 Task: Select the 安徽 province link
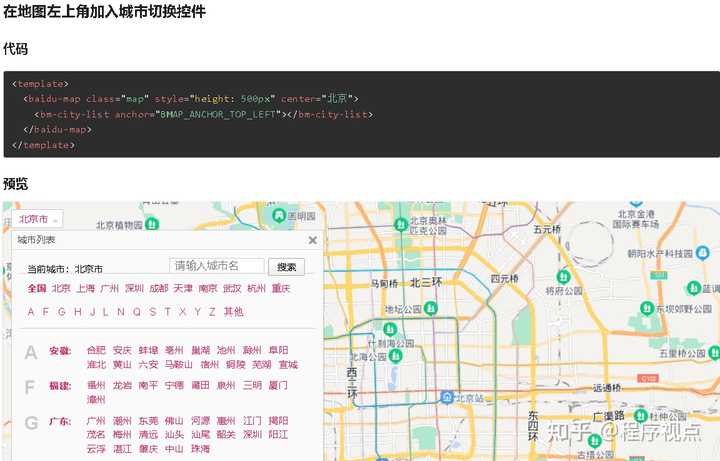pos(60,351)
